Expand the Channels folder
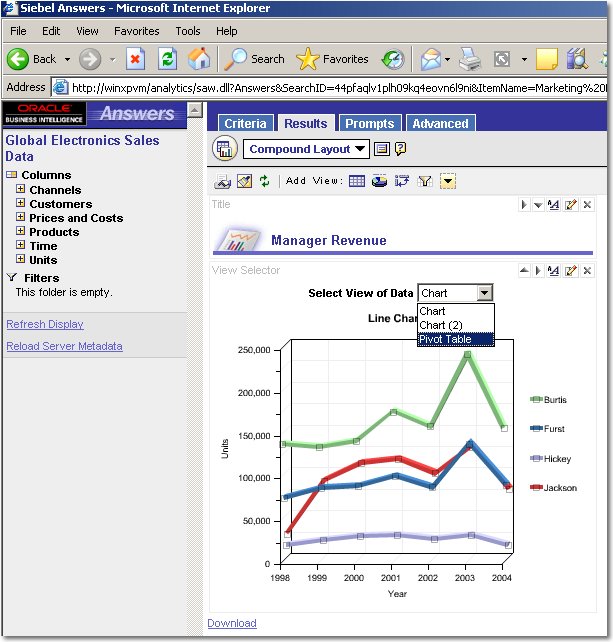 click(20, 189)
